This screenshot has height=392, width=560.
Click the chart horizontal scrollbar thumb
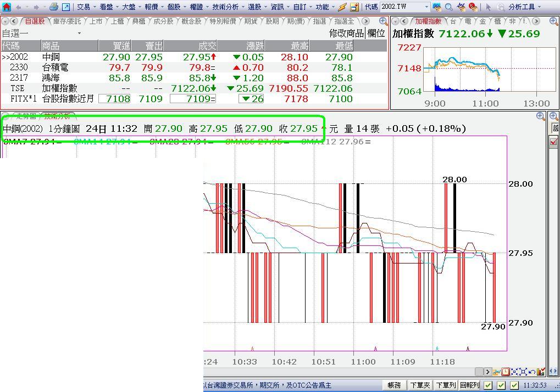[479, 372]
